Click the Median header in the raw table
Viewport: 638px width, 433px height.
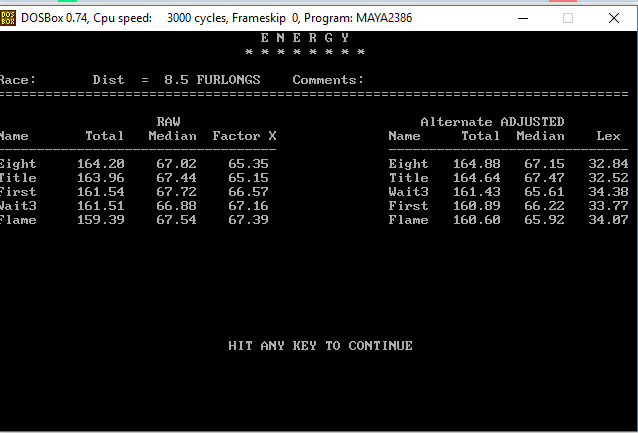(x=173, y=136)
